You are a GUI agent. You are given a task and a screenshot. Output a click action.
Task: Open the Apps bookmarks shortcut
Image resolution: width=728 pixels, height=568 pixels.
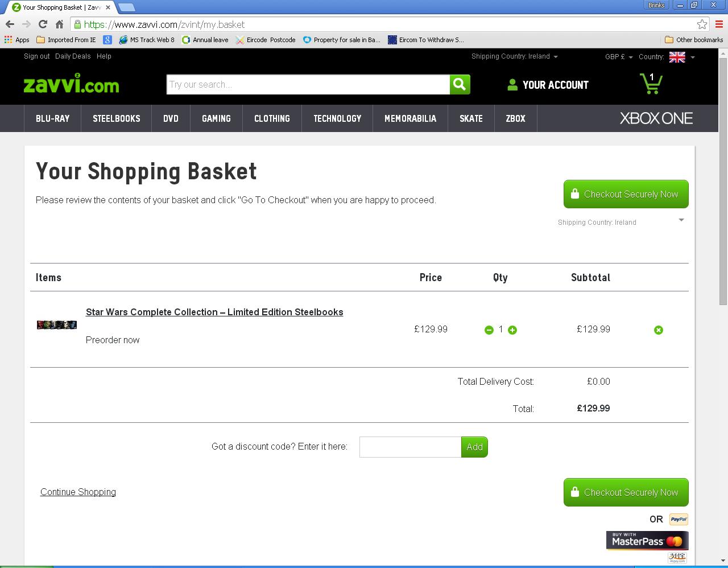[x=16, y=40]
